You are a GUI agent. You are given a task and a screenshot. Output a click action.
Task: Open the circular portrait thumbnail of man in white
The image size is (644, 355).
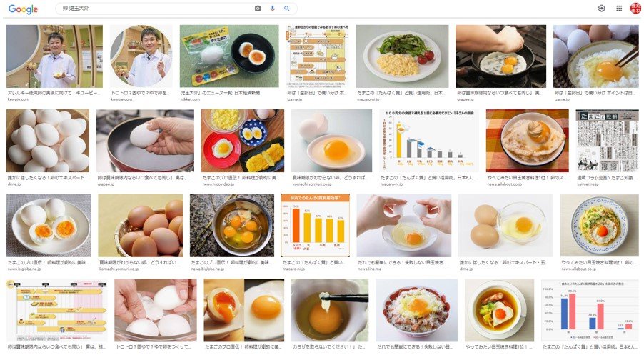point(141,56)
